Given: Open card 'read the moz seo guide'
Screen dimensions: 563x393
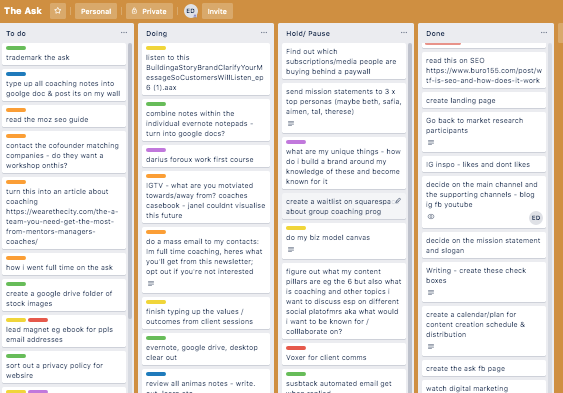Looking at the screenshot, I should pyautogui.click(x=64, y=116).
